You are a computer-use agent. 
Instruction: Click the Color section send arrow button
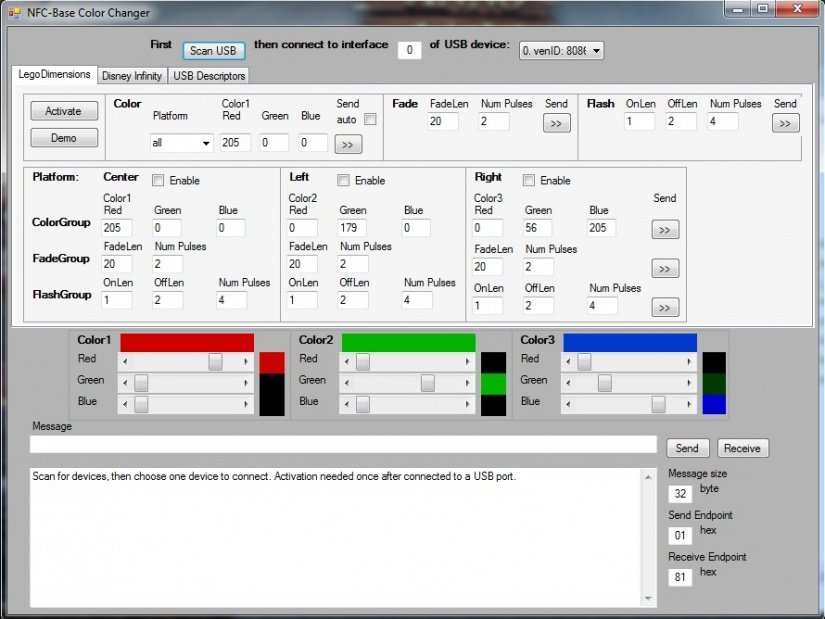348,144
